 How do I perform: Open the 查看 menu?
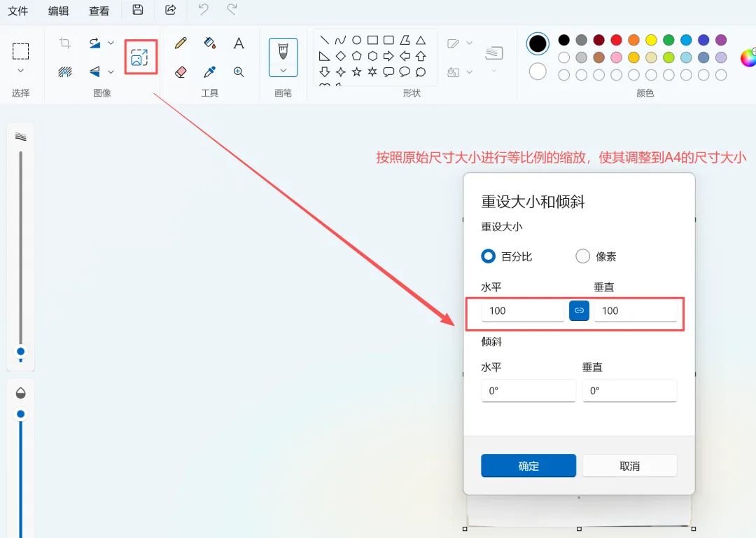pos(99,11)
